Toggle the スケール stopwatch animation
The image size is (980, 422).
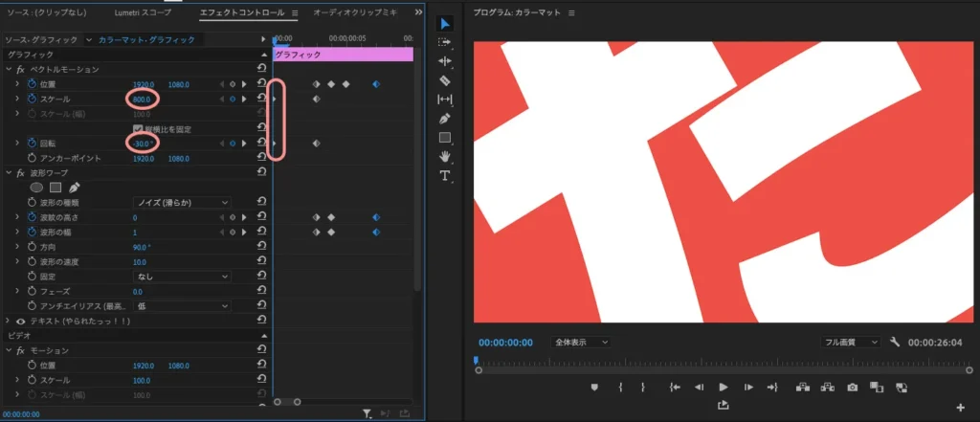point(31,100)
